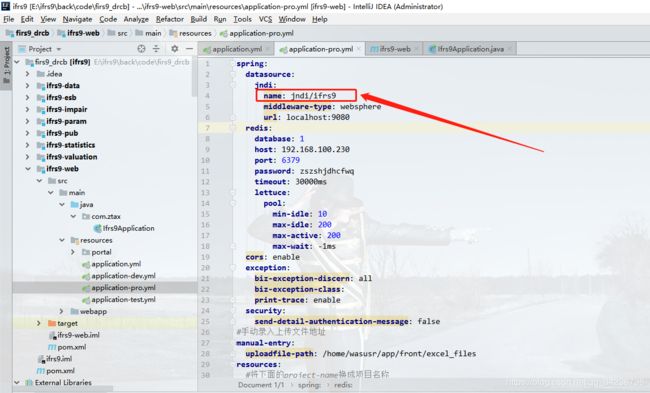The image size is (650, 393).
Task: Select application-test.yml in project tree
Action: [119, 299]
